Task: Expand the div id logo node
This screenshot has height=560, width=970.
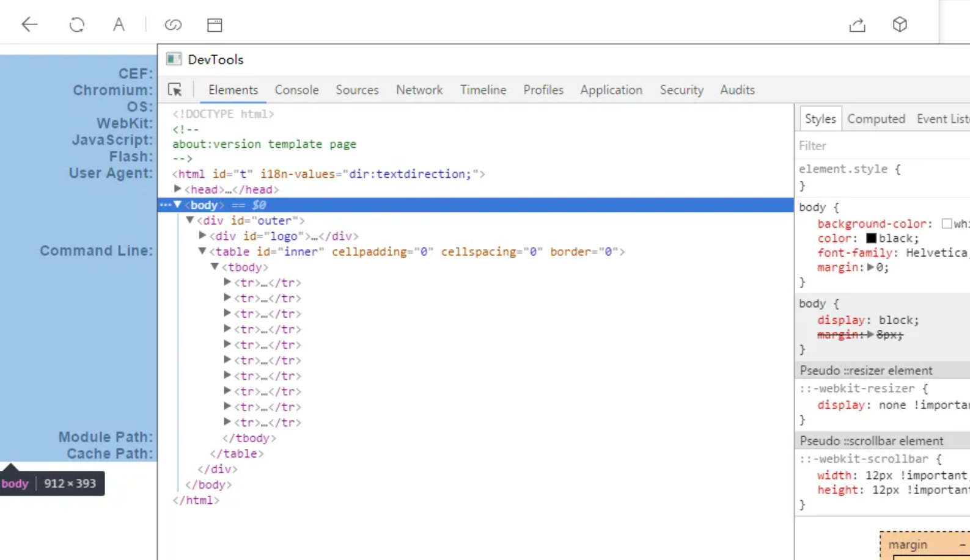Action: click(202, 235)
